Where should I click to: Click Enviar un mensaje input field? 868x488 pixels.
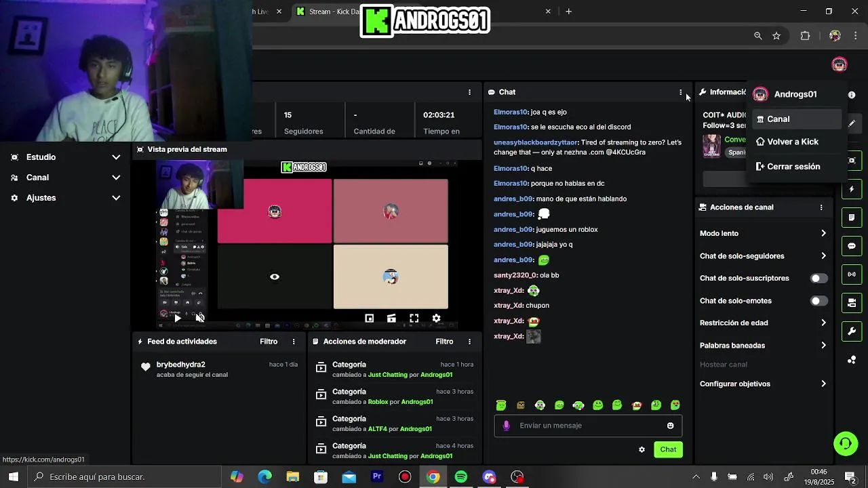click(x=589, y=426)
